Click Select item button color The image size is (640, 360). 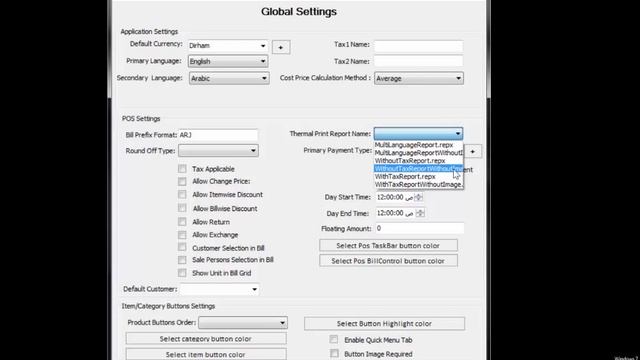click(206, 354)
